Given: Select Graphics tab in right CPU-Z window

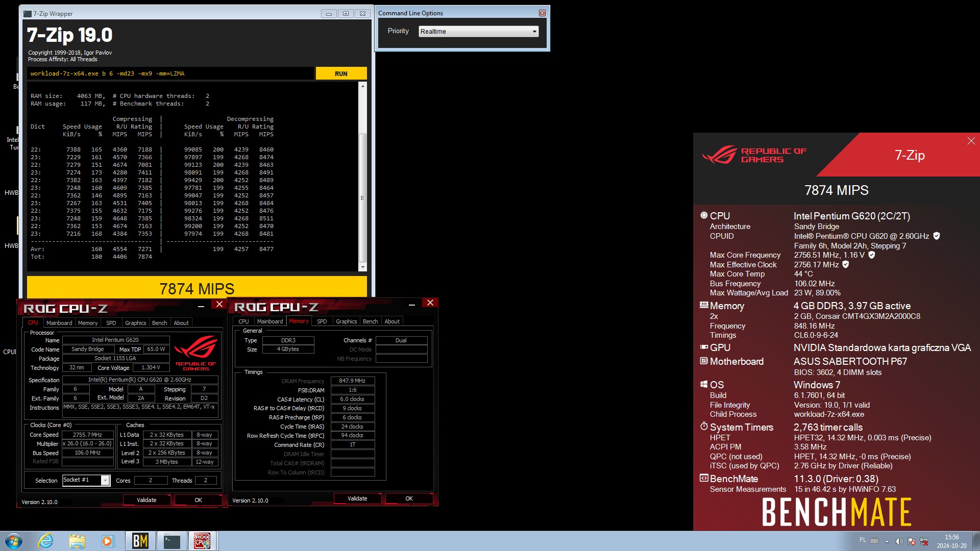Looking at the screenshot, I should click(347, 321).
